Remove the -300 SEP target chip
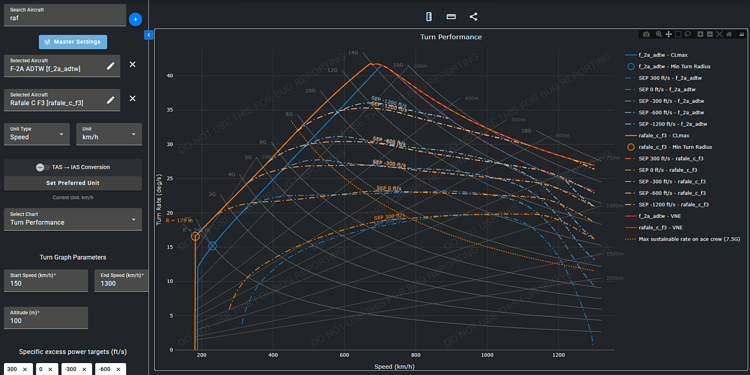The height and width of the screenshot is (375, 750). pyautogui.click(x=84, y=369)
